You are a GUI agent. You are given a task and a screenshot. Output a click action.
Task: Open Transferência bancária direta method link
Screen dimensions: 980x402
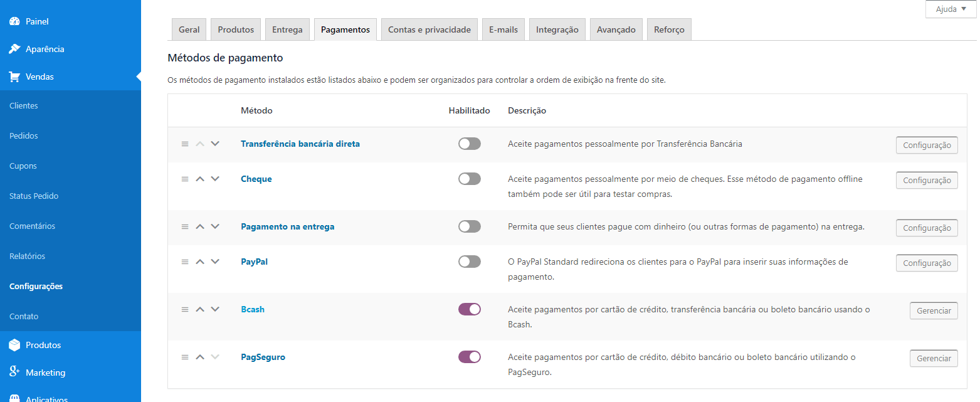300,144
